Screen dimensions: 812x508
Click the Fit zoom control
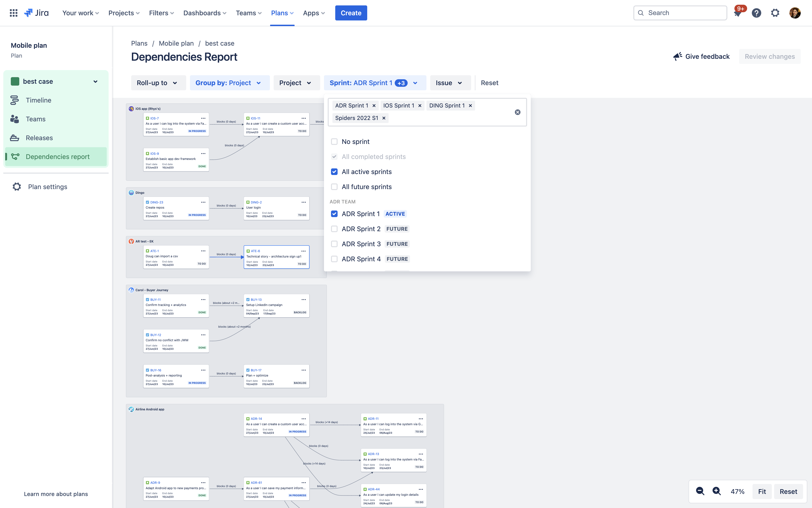(762, 491)
